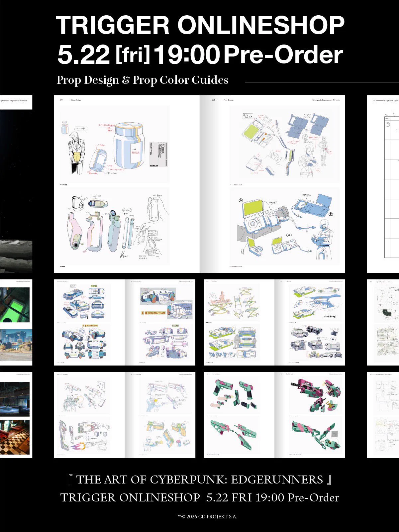Click the TRAUMA TEAM banner on the vehicle page

coord(153,313)
